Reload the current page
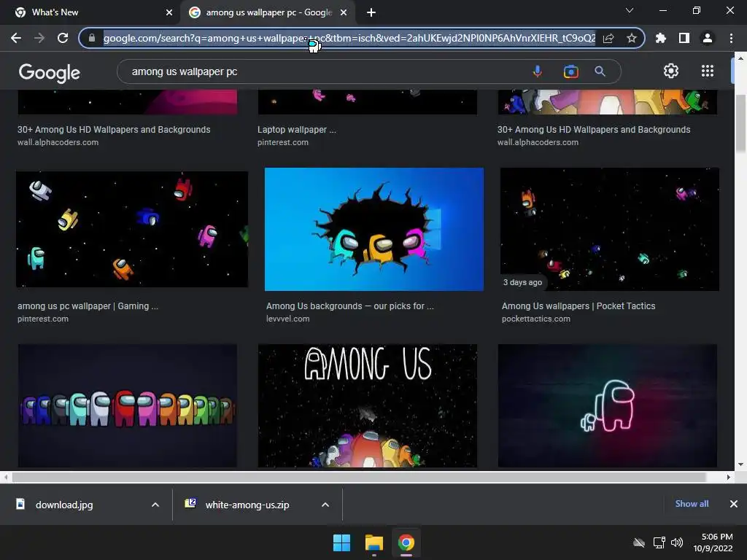 click(x=63, y=38)
